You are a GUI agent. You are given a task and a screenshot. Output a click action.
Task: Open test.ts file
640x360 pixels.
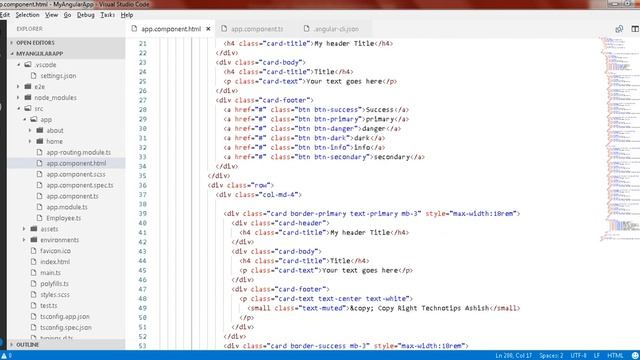coord(49,306)
